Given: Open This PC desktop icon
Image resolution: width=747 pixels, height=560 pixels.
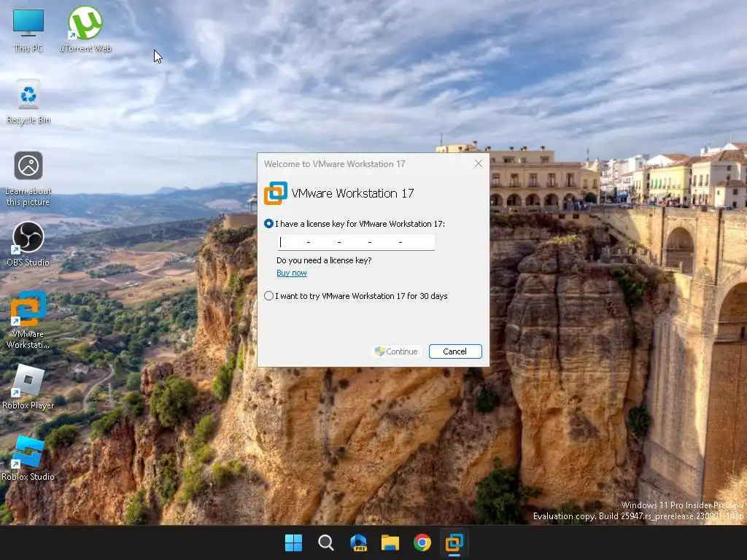Looking at the screenshot, I should click(28, 30).
